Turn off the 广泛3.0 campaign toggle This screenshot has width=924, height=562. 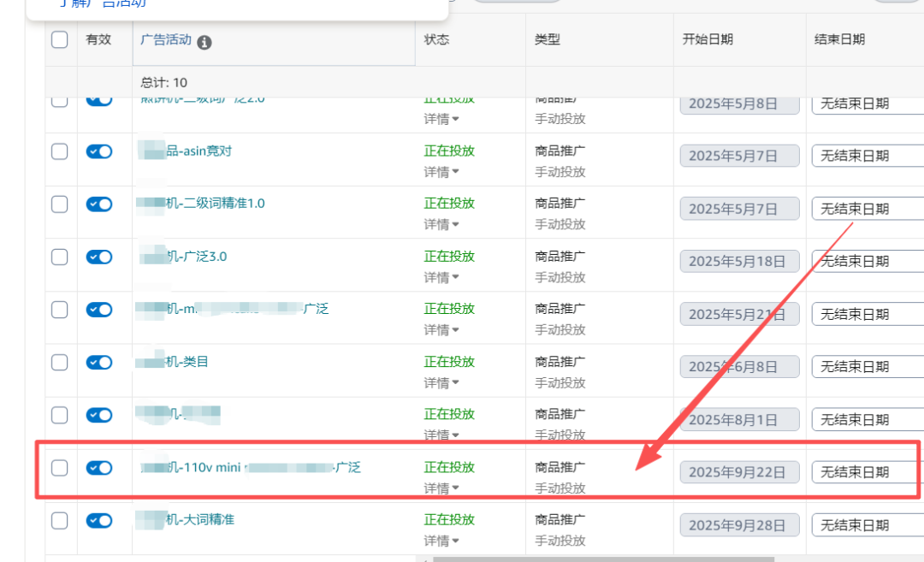[99, 257]
